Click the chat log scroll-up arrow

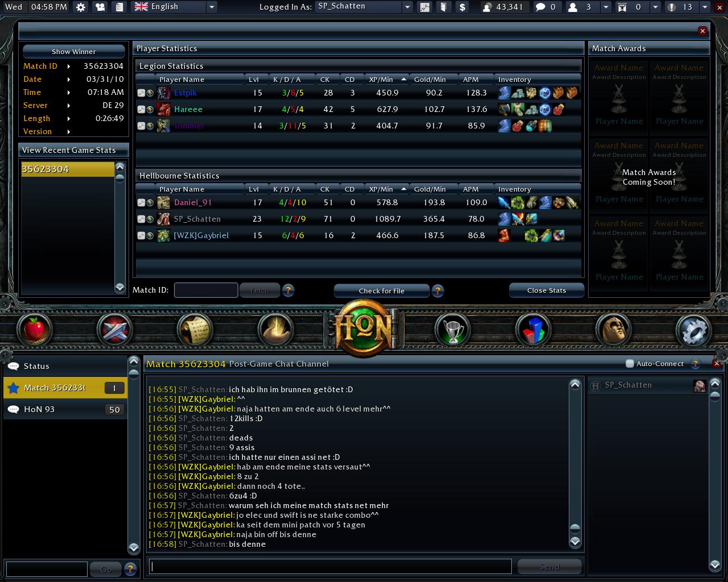575,385
